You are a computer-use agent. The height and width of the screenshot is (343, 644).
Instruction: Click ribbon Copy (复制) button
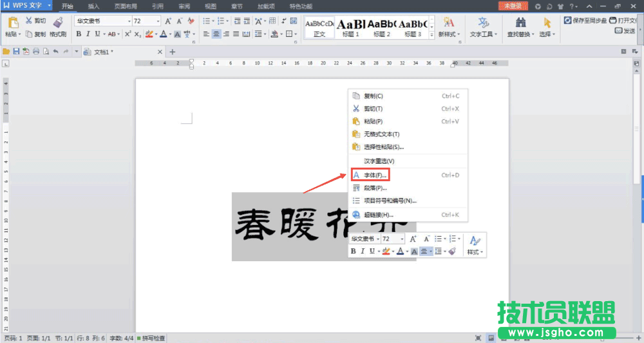[x=35, y=34]
